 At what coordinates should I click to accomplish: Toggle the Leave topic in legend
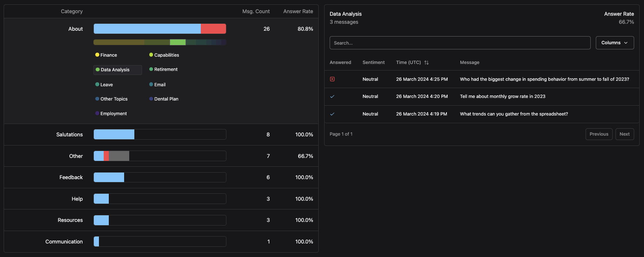point(104,84)
